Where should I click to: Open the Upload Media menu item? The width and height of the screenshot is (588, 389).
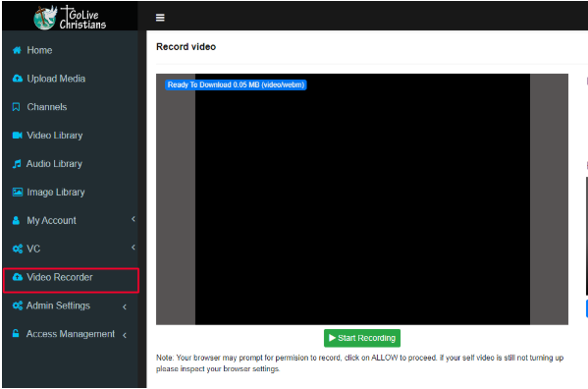(71, 79)
